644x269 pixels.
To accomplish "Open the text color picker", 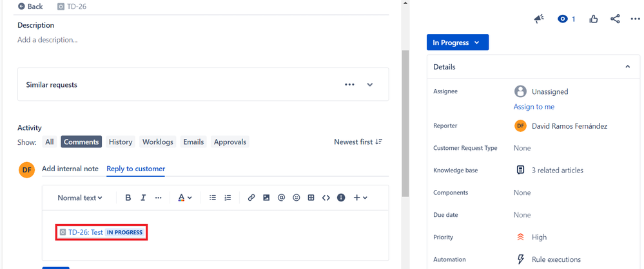I will tap(184, 198).
